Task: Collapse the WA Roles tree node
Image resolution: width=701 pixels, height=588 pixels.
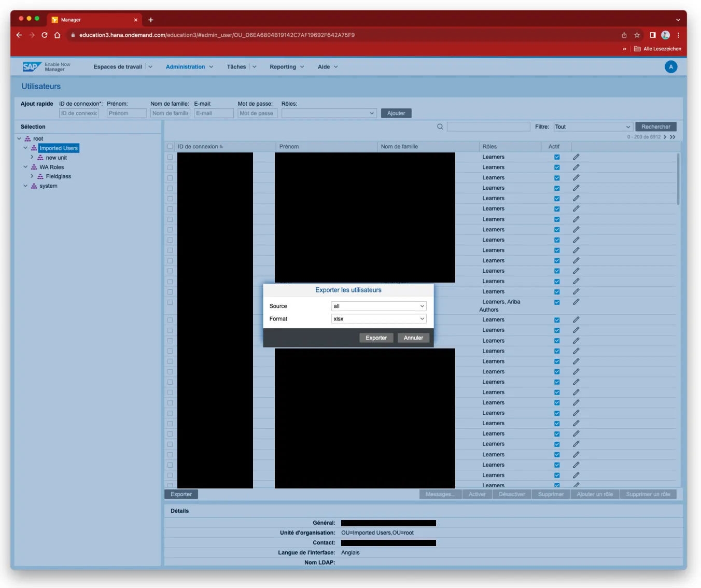Action: pyautogui.click(x=25, y=167)
